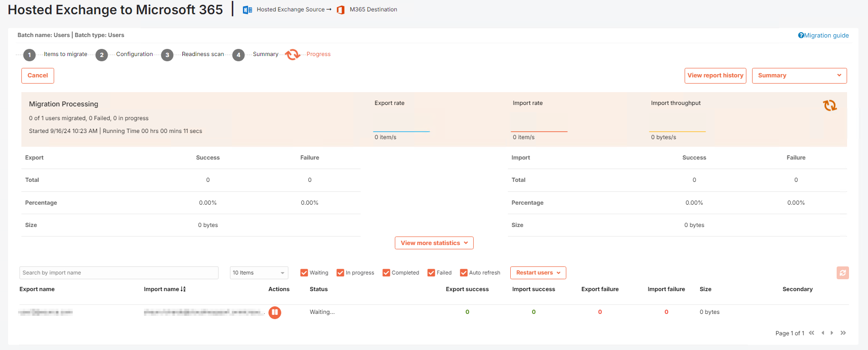Click the spinning Progress step icon

tap(293, 55)
